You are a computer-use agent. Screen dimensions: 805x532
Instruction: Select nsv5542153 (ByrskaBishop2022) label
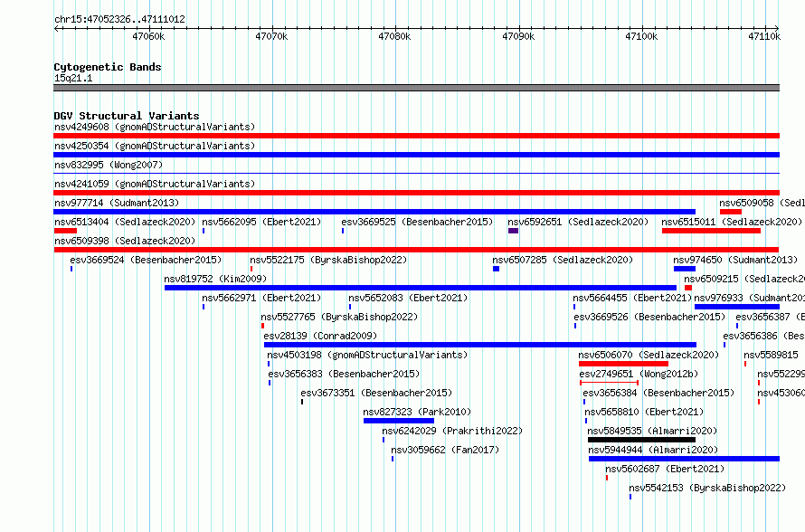click(707, 488)
